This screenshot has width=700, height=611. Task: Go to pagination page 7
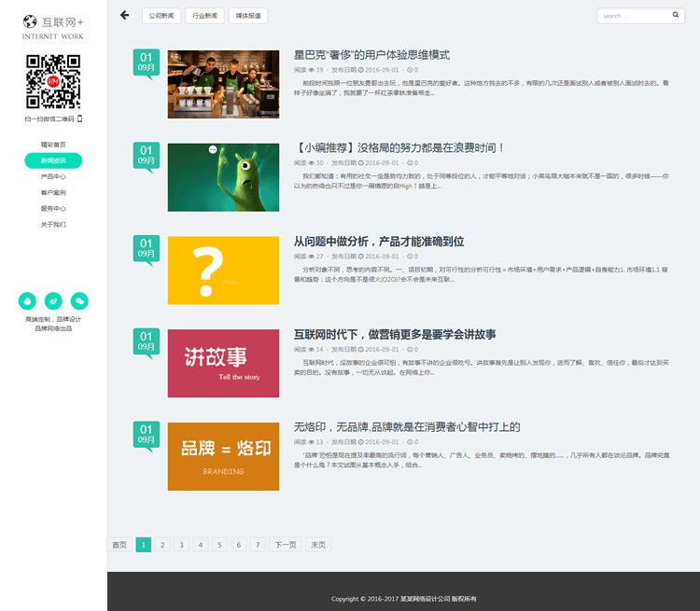pos(258,545)
